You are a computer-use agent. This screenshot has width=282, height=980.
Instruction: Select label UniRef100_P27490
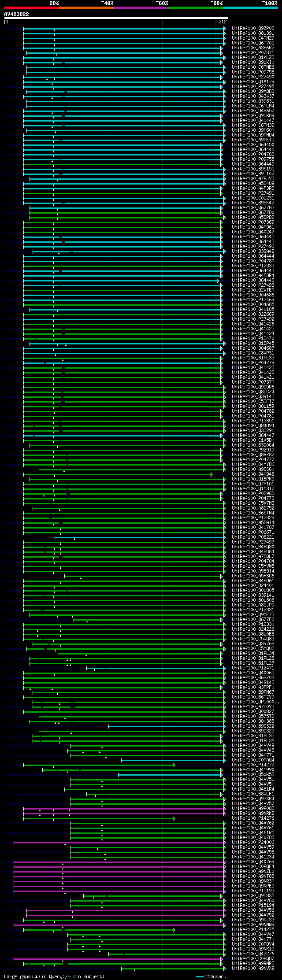(x=253, y=77)
